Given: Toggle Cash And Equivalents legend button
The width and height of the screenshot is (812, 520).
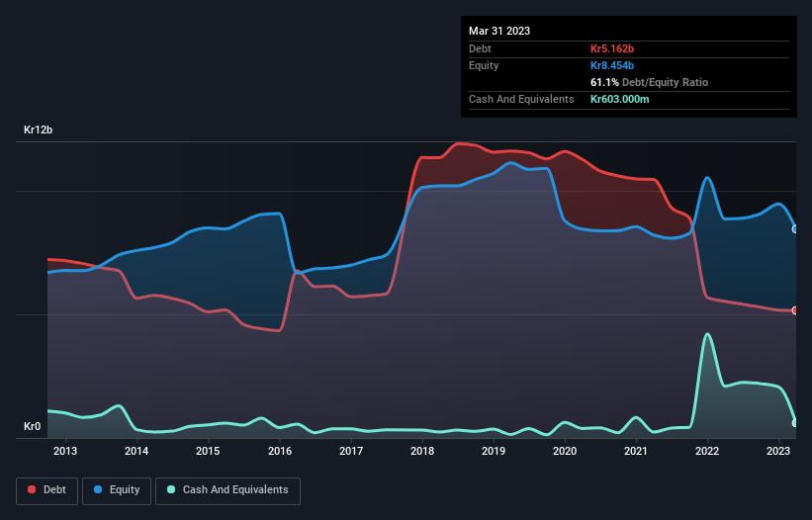Looking at the screenshot, I should click(227, 490).
